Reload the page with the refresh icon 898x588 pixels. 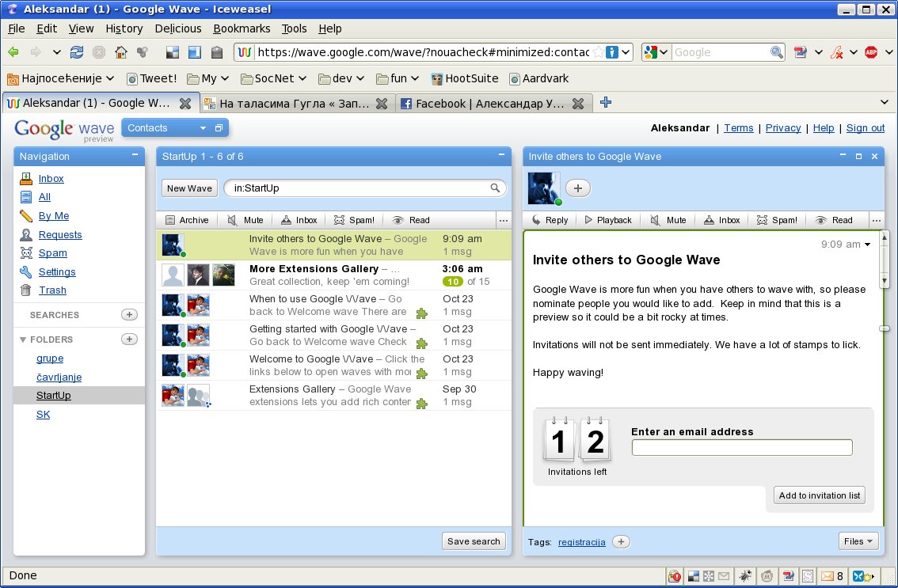pos(77,52)
